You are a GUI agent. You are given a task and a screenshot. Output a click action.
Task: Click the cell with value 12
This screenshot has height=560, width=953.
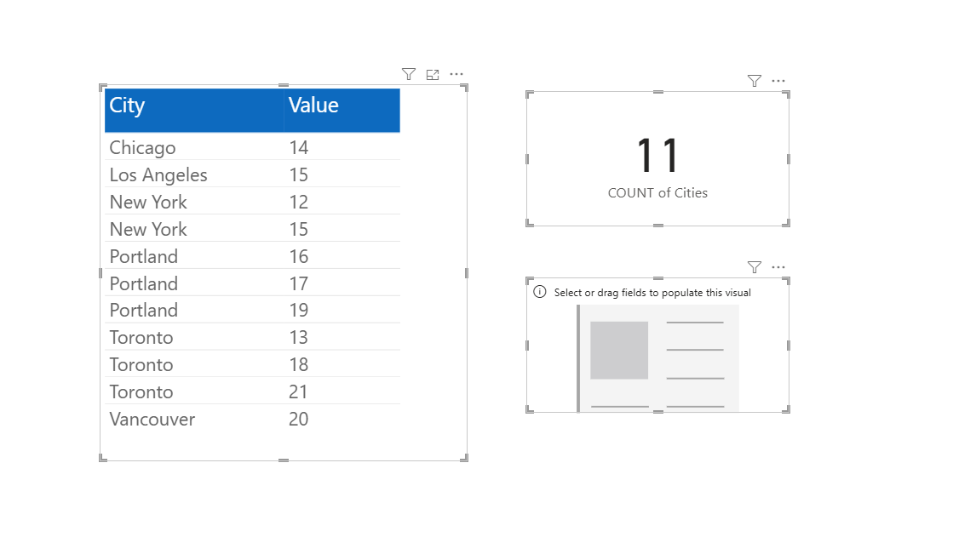click(298, 203)
